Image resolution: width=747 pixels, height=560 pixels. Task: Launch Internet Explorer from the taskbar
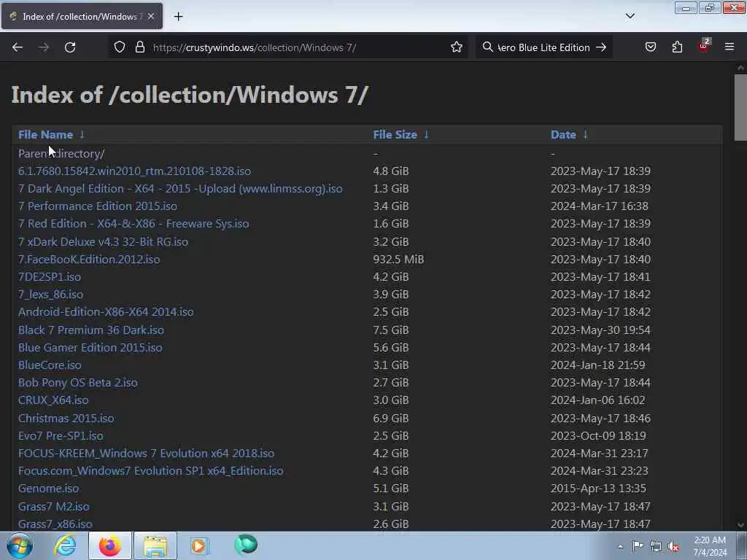[65, 545]
